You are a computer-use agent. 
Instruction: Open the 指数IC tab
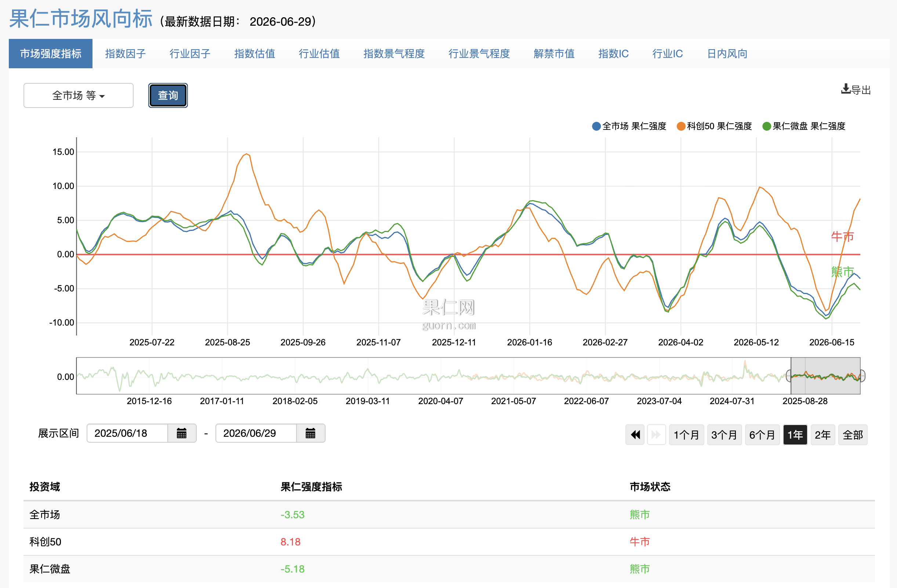[613, 54]
